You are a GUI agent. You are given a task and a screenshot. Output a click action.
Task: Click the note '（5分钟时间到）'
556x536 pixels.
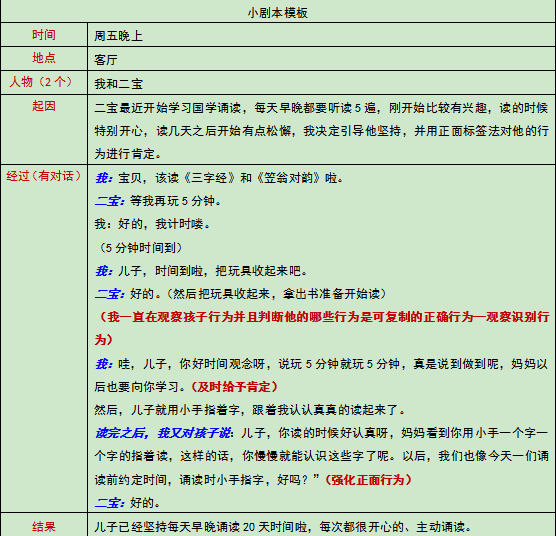pos(140,247)
